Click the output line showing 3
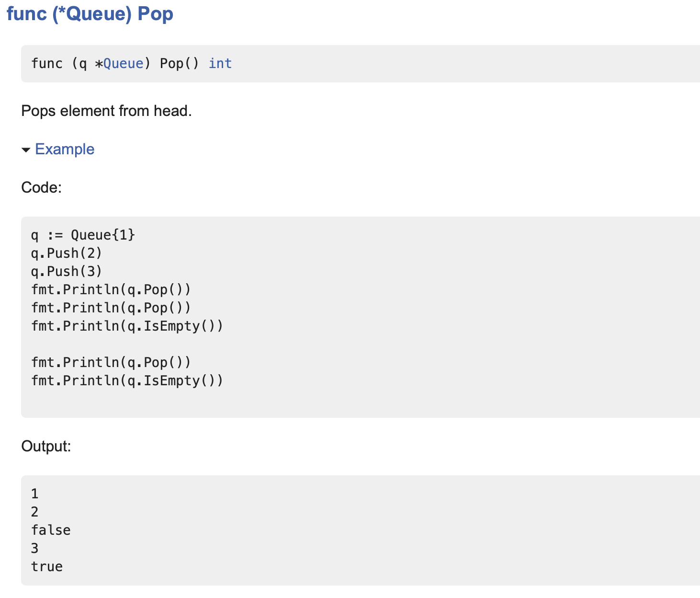Screen dimensions: 700x598 click(x=34, y=549)
